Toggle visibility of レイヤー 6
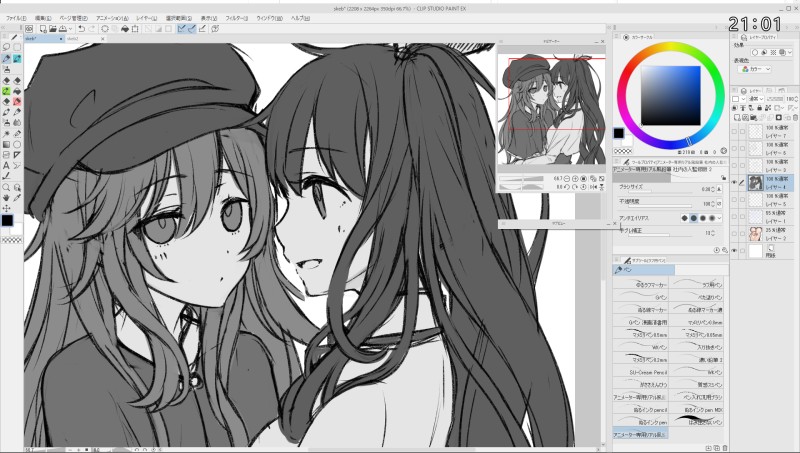This screenshot has width=800, height=453. pos(734,148)
